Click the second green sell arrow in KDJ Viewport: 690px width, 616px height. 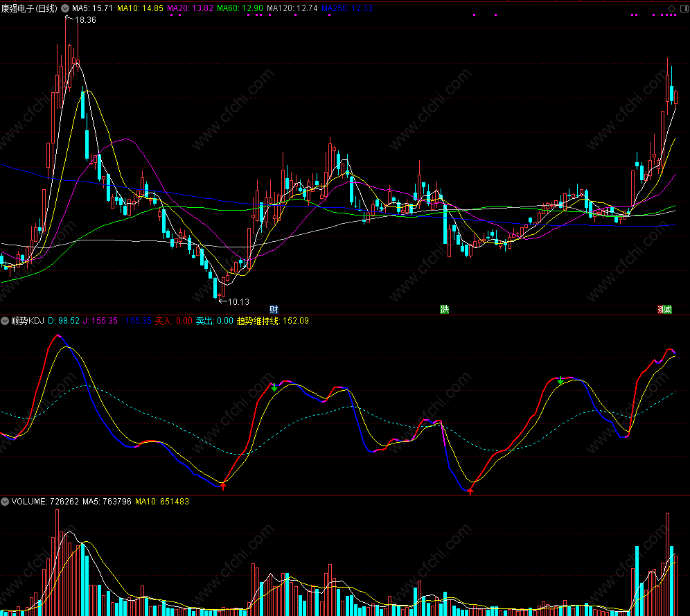coord(560,380)
